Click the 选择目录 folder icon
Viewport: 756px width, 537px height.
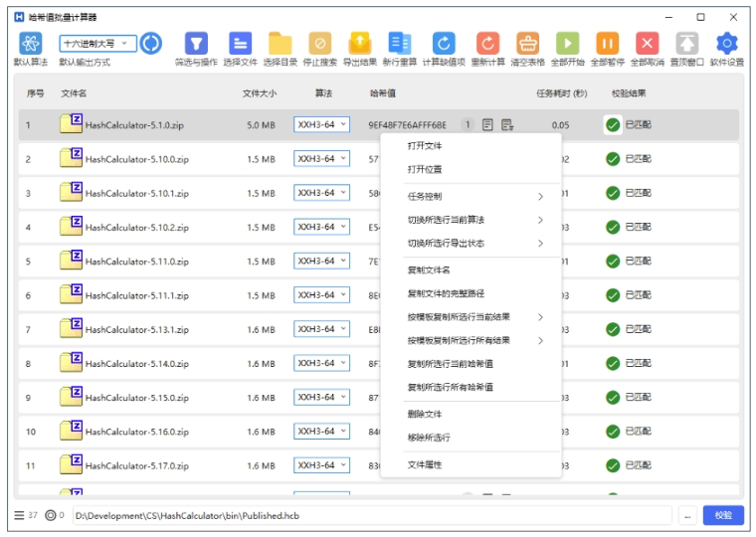(281, 44)
